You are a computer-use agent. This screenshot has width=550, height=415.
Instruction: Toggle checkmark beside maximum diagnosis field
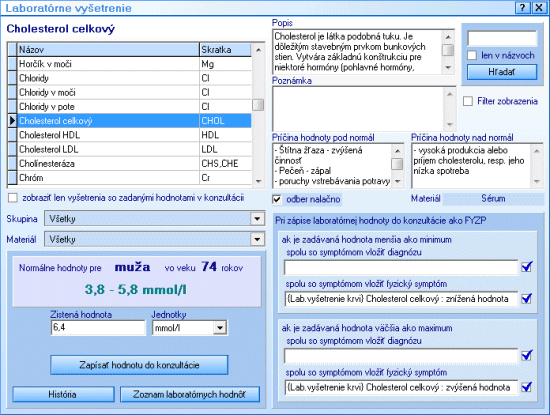pos(526,355)
